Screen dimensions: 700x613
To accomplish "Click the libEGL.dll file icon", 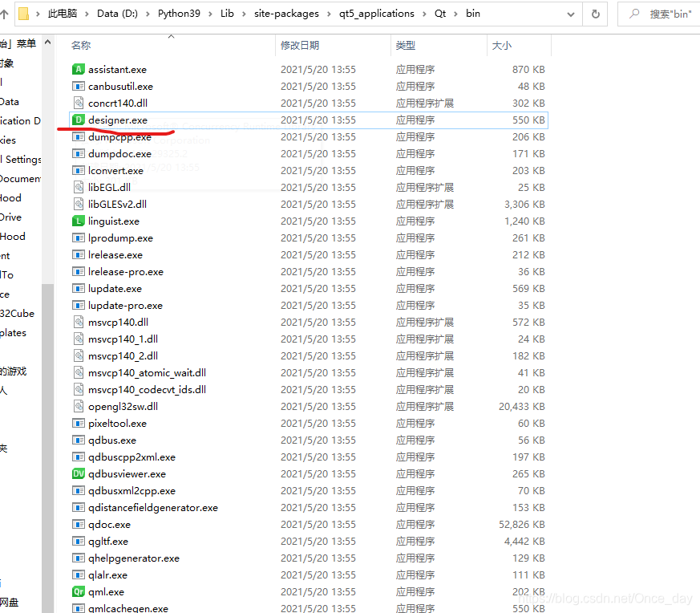I will (x=79, y=187).
